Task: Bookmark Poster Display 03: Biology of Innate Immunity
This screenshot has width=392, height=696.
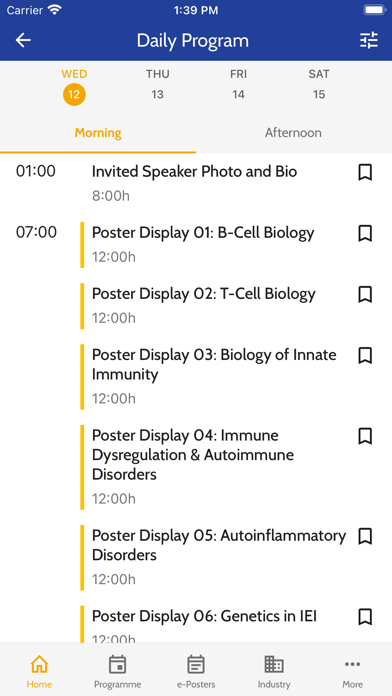Action: (x=365, y=355)
